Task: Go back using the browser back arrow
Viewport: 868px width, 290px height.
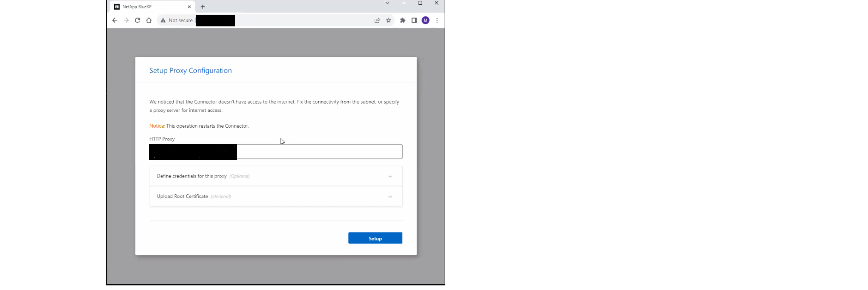Action: click(x=115, y=20)
